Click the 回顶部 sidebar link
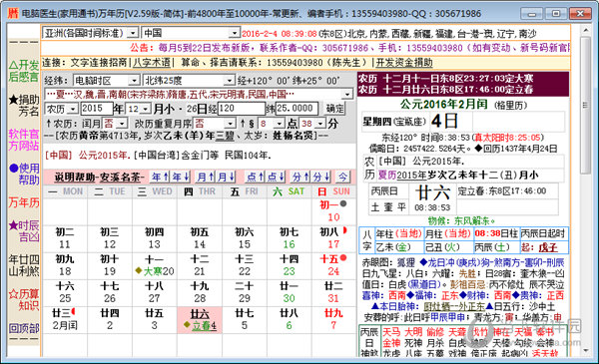The width and height of the screenshot is (599, 364). click(24, 328)
